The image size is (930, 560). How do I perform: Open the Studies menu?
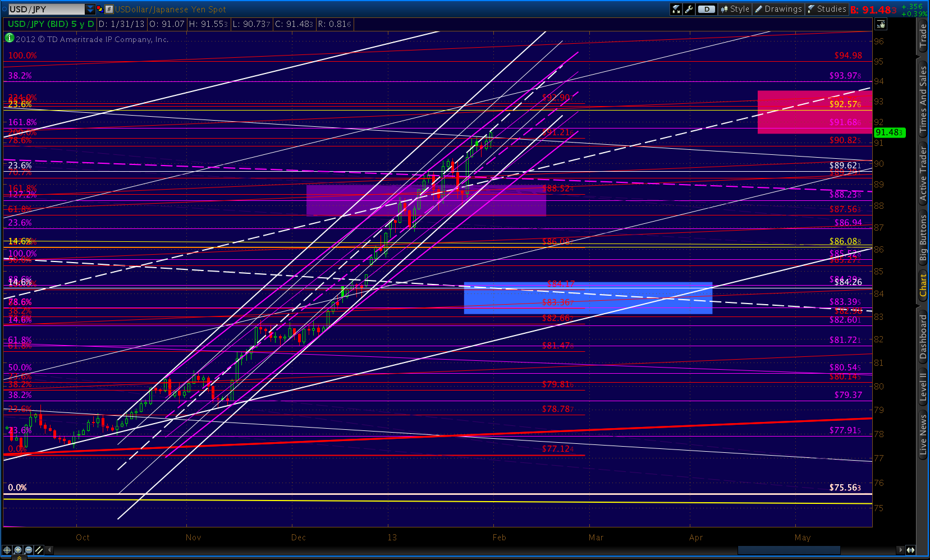[x=827, y=9]
